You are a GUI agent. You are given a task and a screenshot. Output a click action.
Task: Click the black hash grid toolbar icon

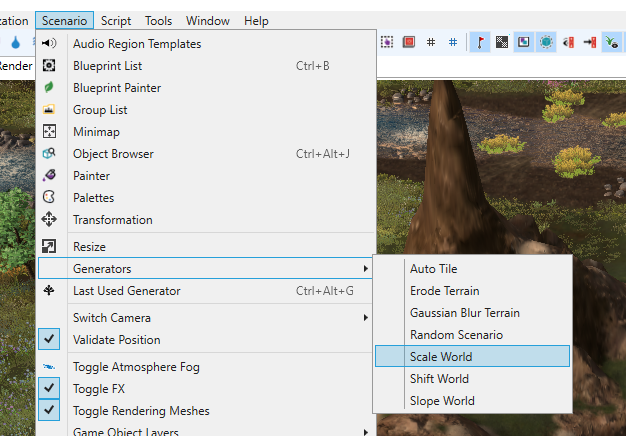coord(431,42)
